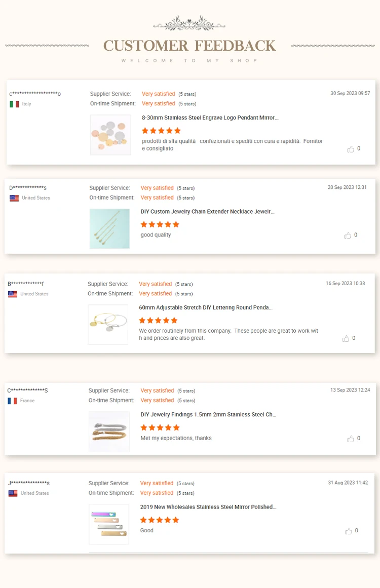Like the "Met my expectations, thanks" review
Image resolution: width=380 pixels, height=588 pixels.
350,439
